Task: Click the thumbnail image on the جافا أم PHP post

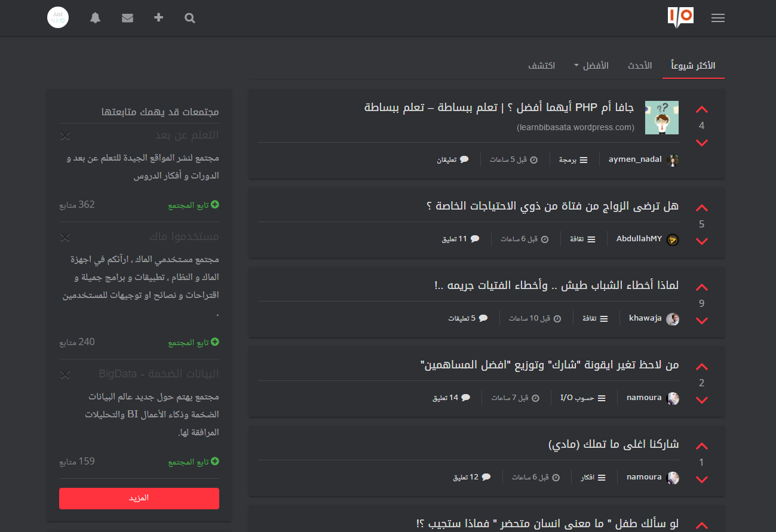Action: click(662, 118)
